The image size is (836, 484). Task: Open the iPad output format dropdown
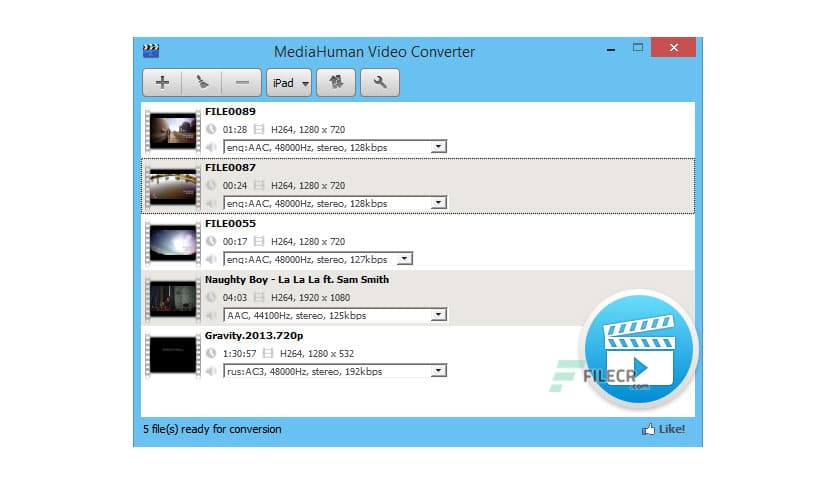[x=289, y=83]
